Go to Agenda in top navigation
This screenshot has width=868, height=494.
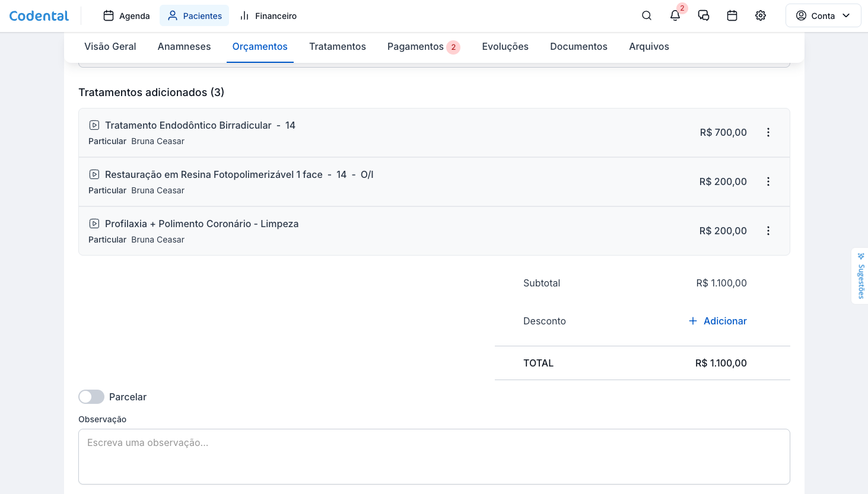click(126, 16)
